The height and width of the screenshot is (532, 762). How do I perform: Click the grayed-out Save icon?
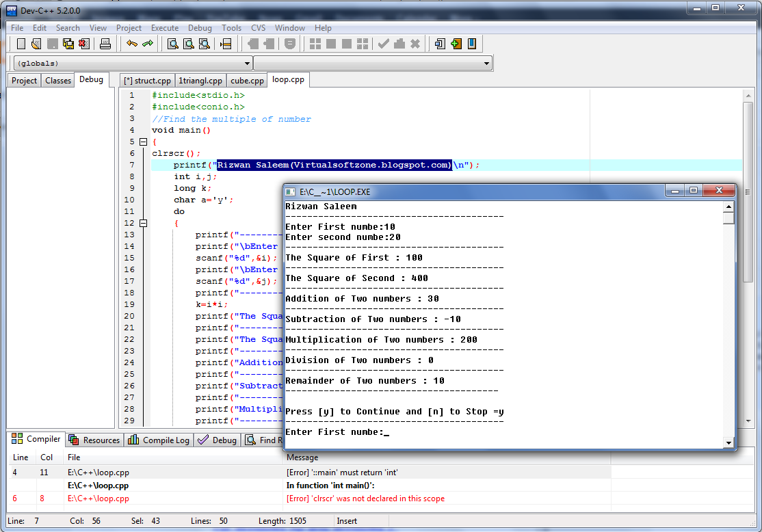[x=53, y=44]
